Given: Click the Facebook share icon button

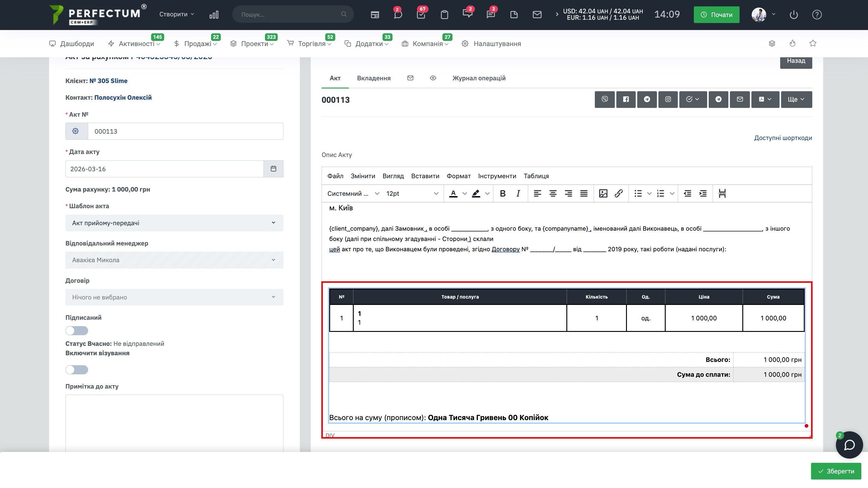Looking at the screenshot, I should (626, 99).
